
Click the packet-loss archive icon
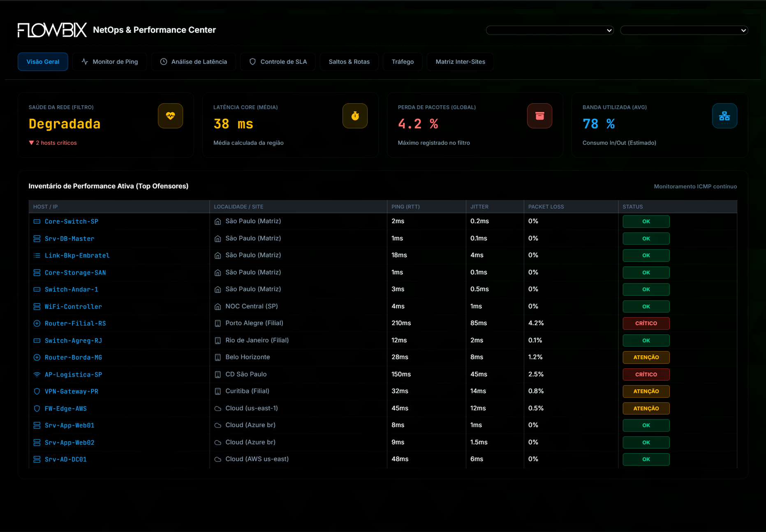(539, 116)
